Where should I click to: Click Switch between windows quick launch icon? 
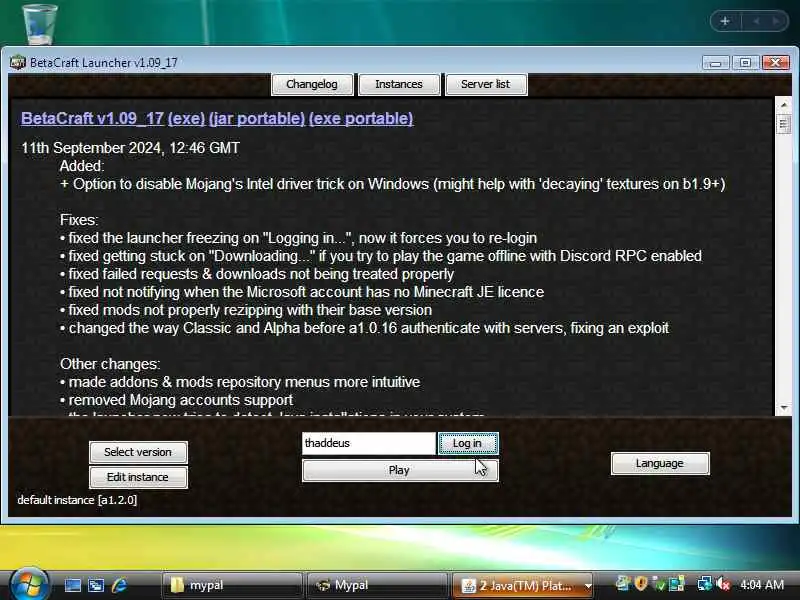(x=96, y=585)
